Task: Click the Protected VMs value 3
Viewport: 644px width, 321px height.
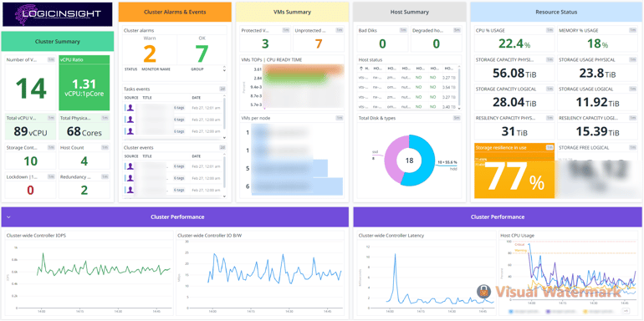Action: pyautogui.click(x=265, y=44)
